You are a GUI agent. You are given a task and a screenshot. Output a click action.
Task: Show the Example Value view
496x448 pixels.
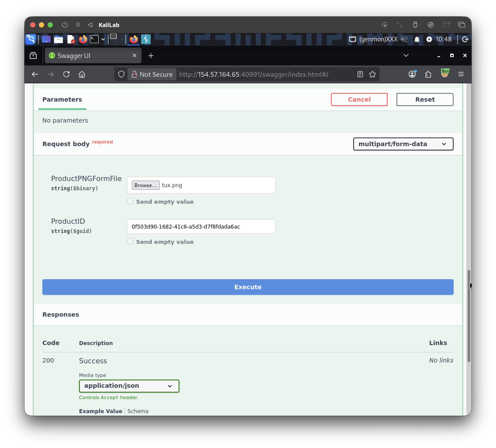pos(100,411)
